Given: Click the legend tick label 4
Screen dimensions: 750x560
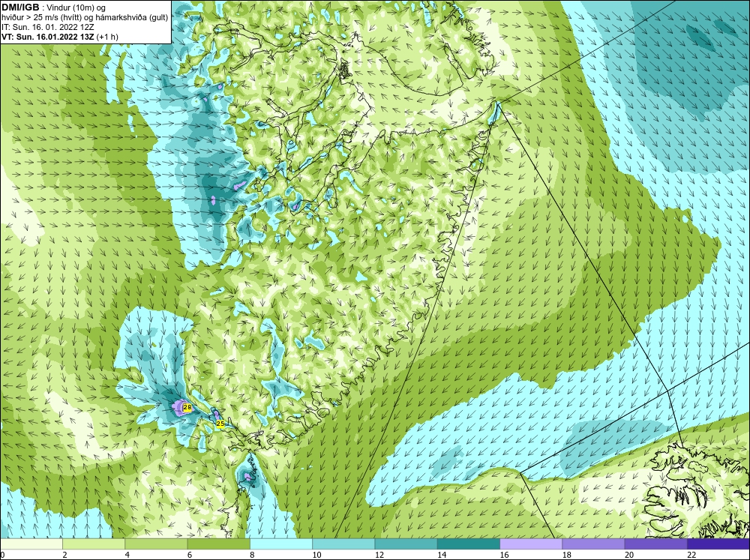Looking at the screenshot, I should [x=127, y=554].
